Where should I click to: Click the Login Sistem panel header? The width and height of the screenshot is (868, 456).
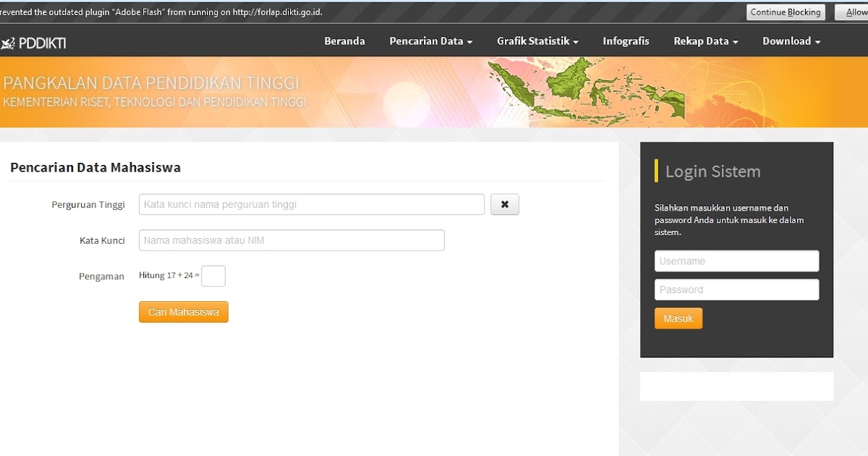click(x=712, y=171)
